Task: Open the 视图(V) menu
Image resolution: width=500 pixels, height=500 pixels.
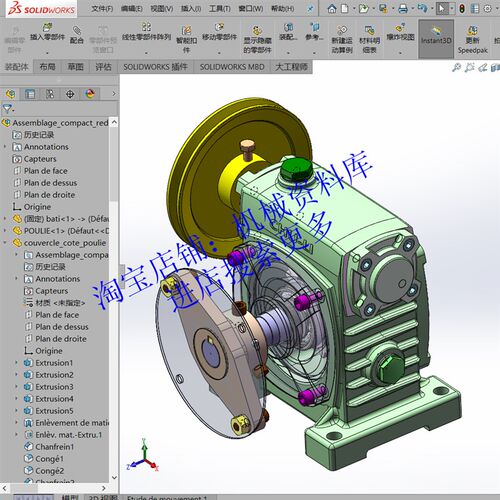Action: pos(162,9)
